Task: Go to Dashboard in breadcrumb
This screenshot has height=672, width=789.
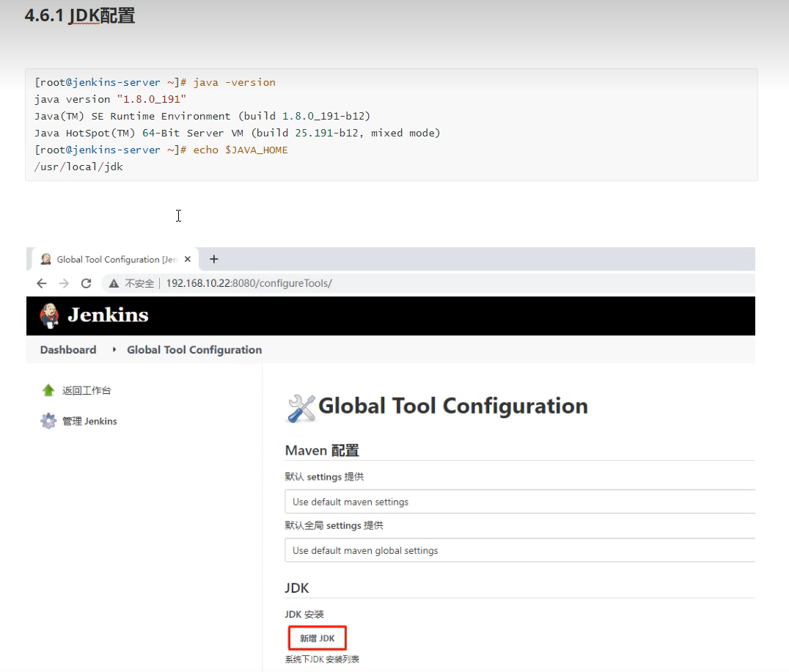Action: click(68, 350)
